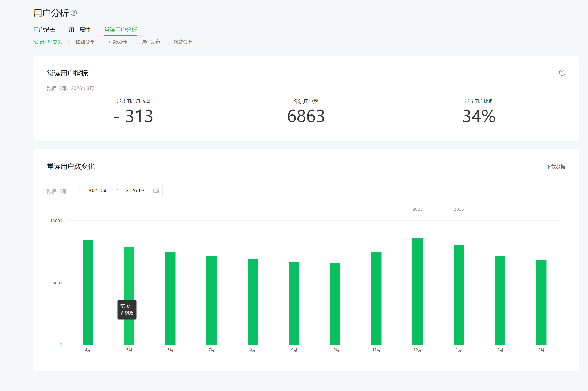
Task: View 城市分布 sub-tab
Action: click(150, 42)
